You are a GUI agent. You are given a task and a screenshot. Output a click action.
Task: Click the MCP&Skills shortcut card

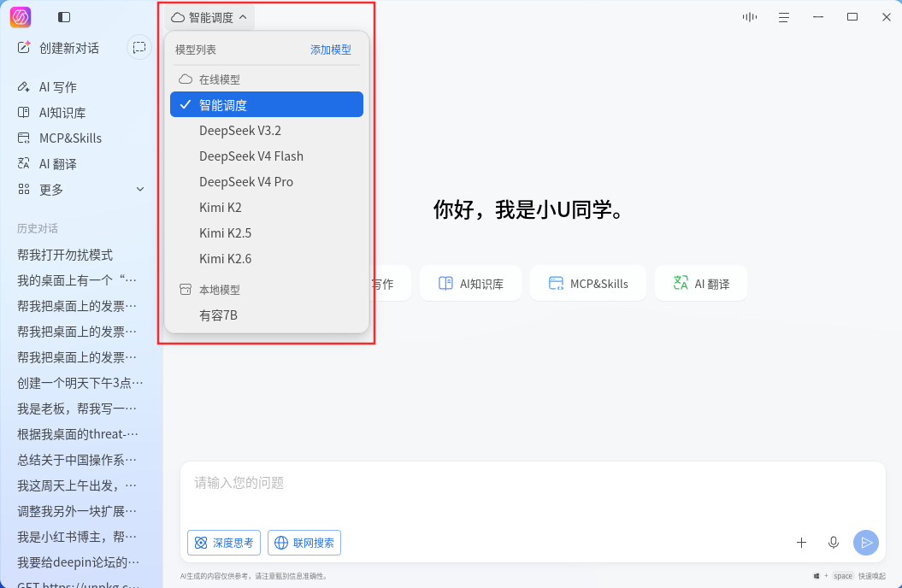coord(588,284)
